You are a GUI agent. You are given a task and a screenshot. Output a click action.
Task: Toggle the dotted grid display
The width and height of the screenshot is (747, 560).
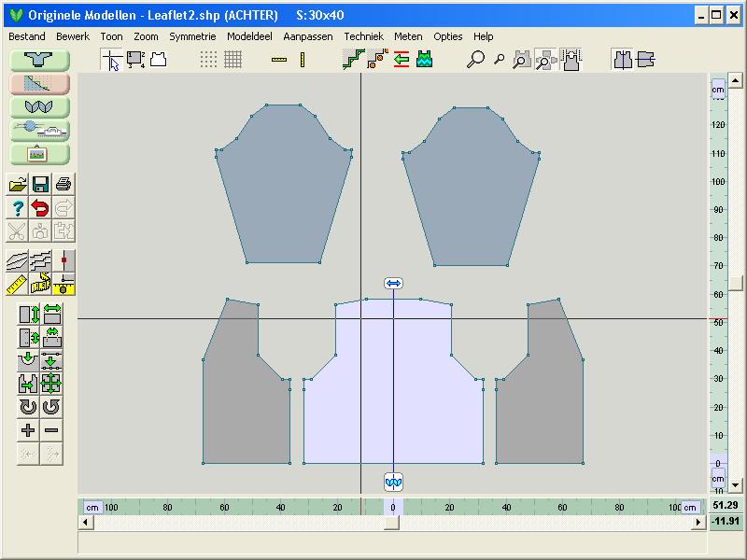coord(209,60)
